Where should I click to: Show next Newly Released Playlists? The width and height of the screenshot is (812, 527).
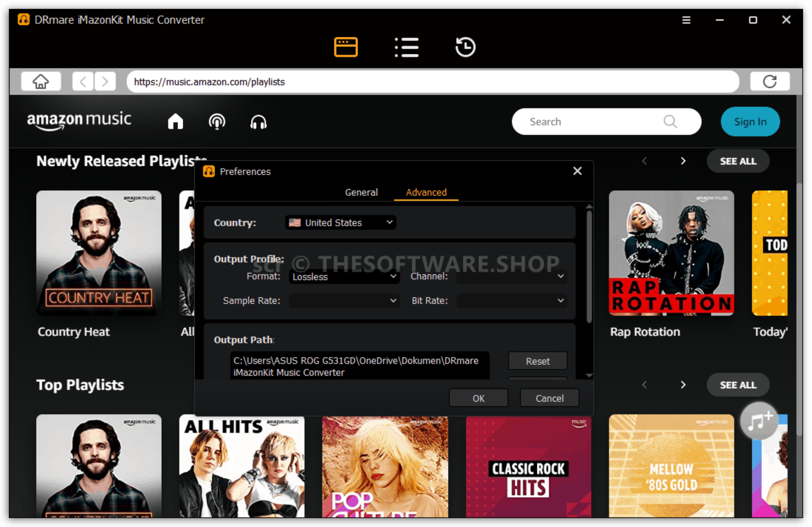coord(683,161)
